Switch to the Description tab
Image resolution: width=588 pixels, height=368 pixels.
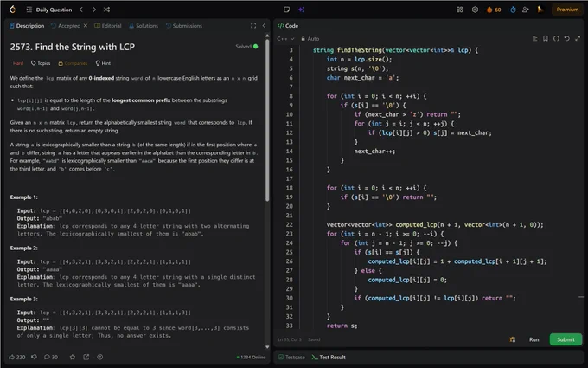point(27,25)
